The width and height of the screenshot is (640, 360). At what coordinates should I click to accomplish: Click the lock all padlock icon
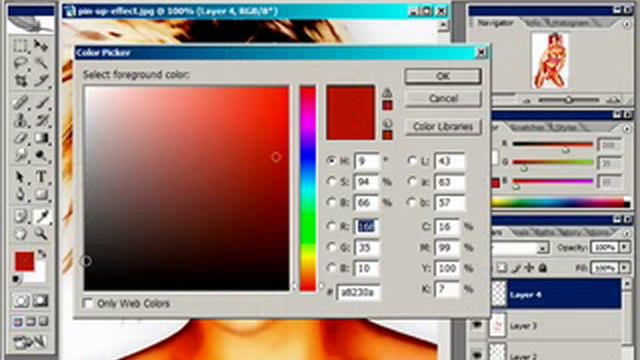pyautogui.click(x=542, y=268)
